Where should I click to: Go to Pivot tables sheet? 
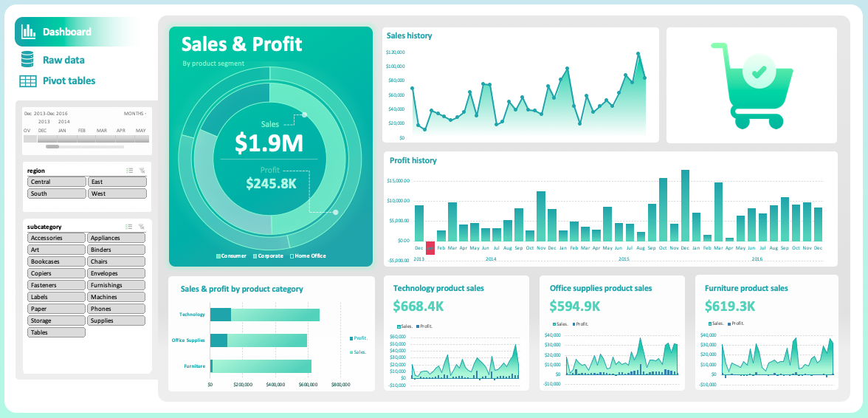69,80
